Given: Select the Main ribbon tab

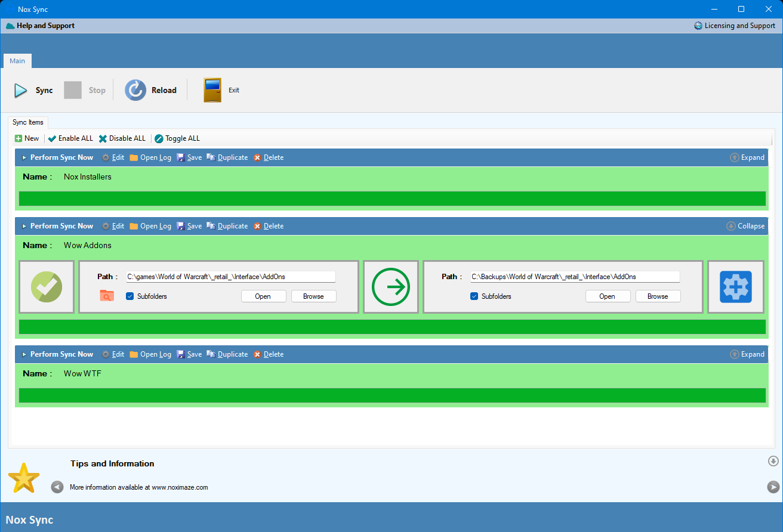Looking at the screenshot, I should pos(17,61).
